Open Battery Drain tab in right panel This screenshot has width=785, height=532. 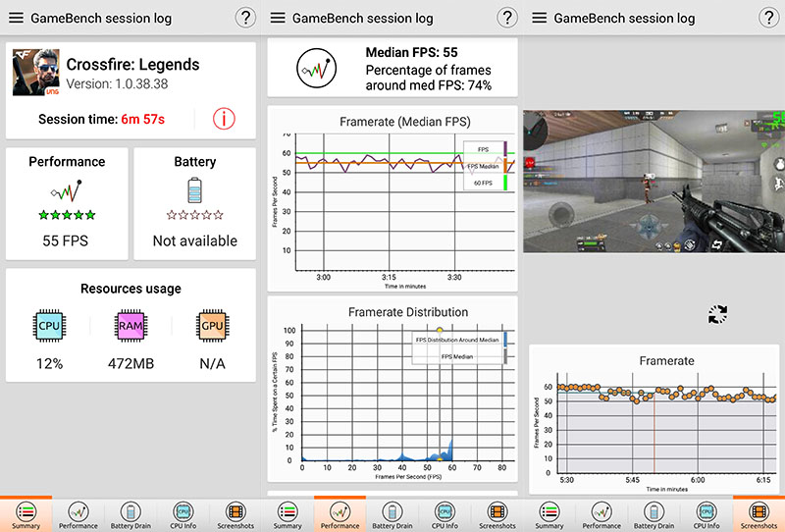click(x=654, y=515)
